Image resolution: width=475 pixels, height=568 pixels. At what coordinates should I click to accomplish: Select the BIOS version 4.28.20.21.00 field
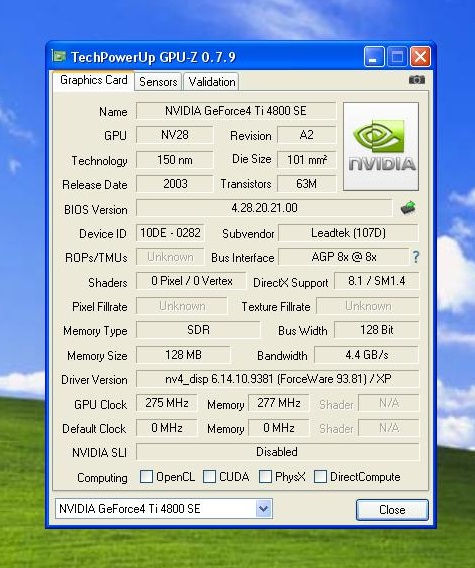coord(264,208)
